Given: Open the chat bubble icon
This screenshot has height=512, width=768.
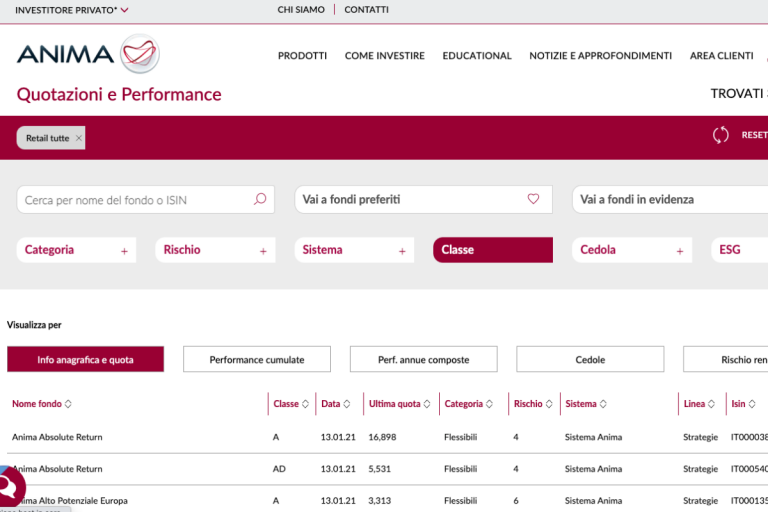Looking at the screenshot, I should 9,486.
